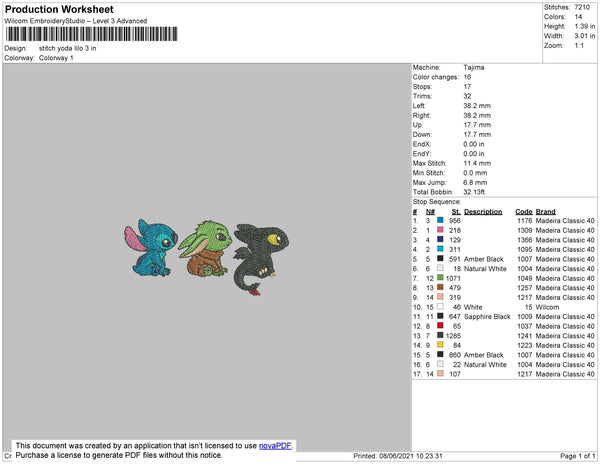Click the 'Wilcom' brand in stop 10
This screenshot has width=600, height=464.
point(547,307)
